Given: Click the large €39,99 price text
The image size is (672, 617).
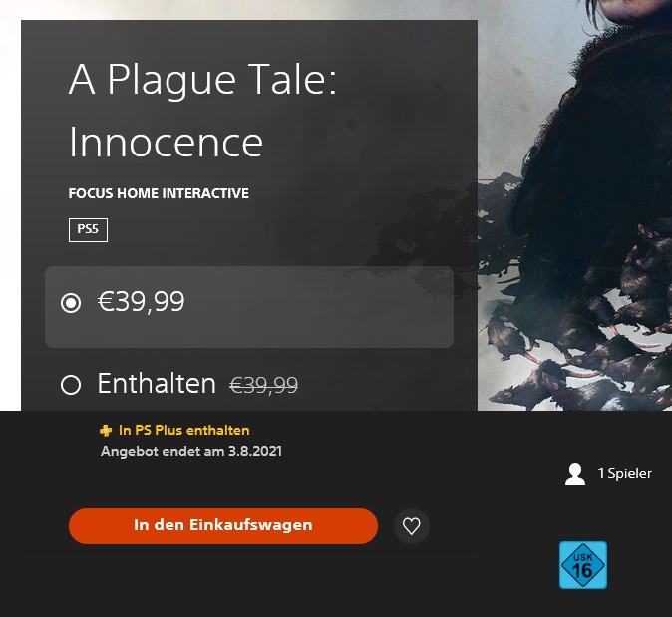Looking at the screenshot, I should coord(141,302).
